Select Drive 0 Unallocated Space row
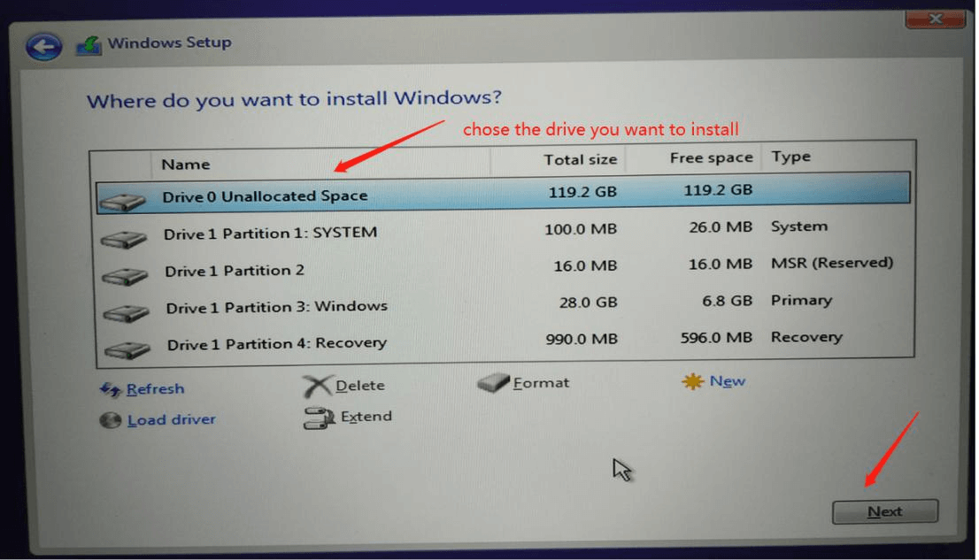Viewport: 979px width, 560px height. (504, 194)
